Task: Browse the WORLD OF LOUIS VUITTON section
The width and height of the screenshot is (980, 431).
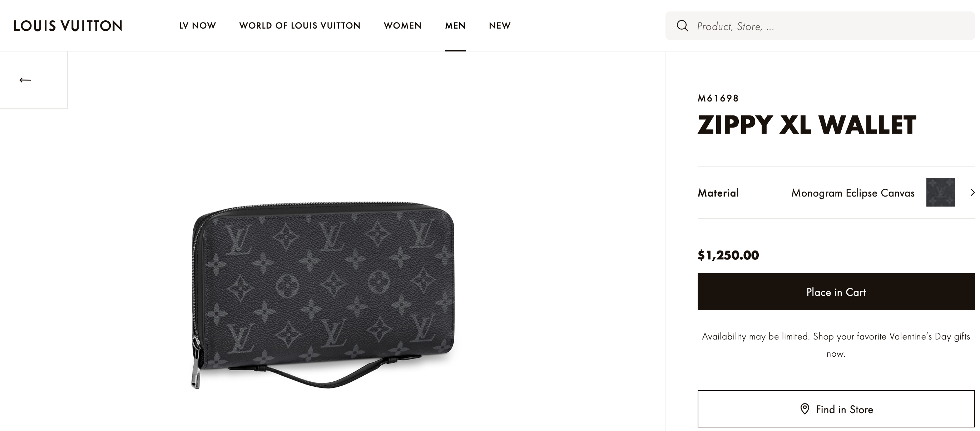Action: (300, 25)
